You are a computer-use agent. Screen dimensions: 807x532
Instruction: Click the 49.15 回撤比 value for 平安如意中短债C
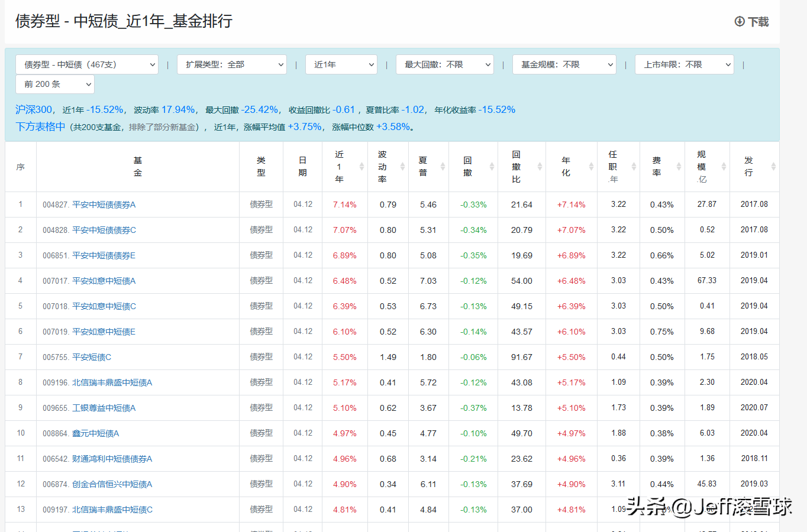pyautogui.click(x=522, y=306)
